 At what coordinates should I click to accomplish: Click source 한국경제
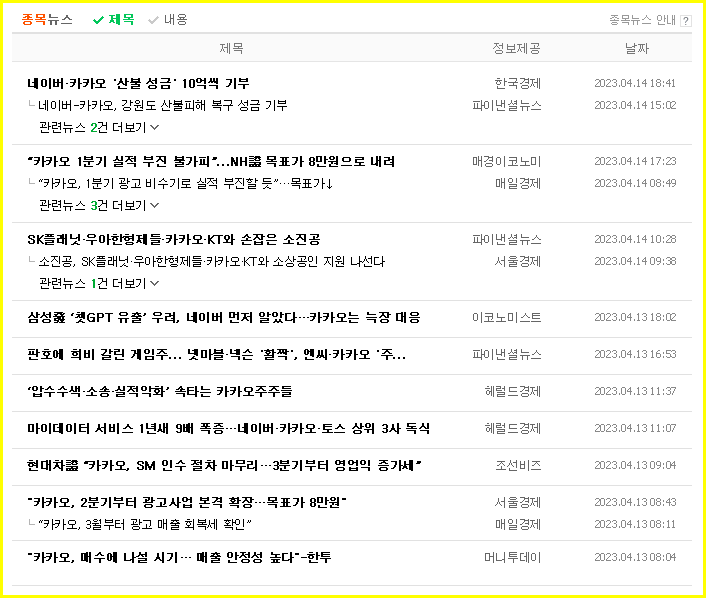click(517, 83)
